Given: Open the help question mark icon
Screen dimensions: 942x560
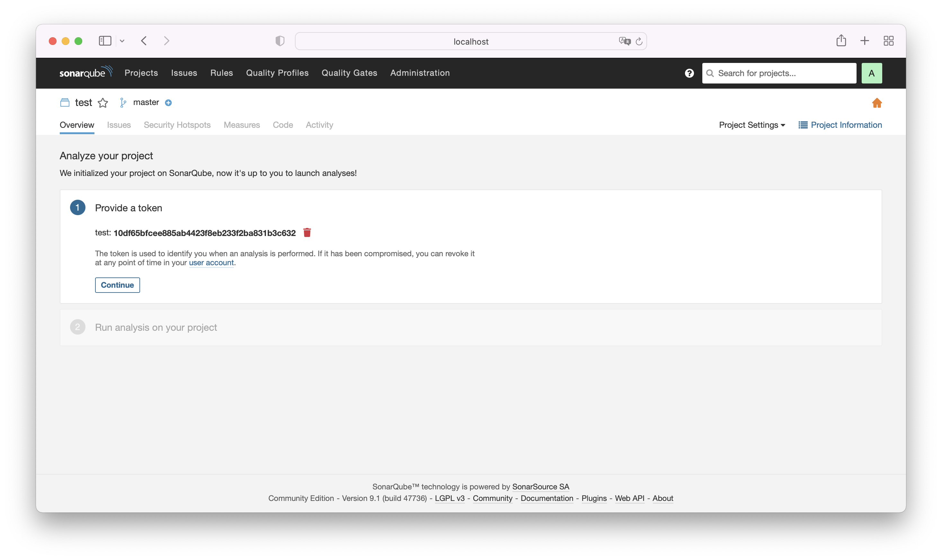Looking at the screenshot, I should (x=689, y=73).
